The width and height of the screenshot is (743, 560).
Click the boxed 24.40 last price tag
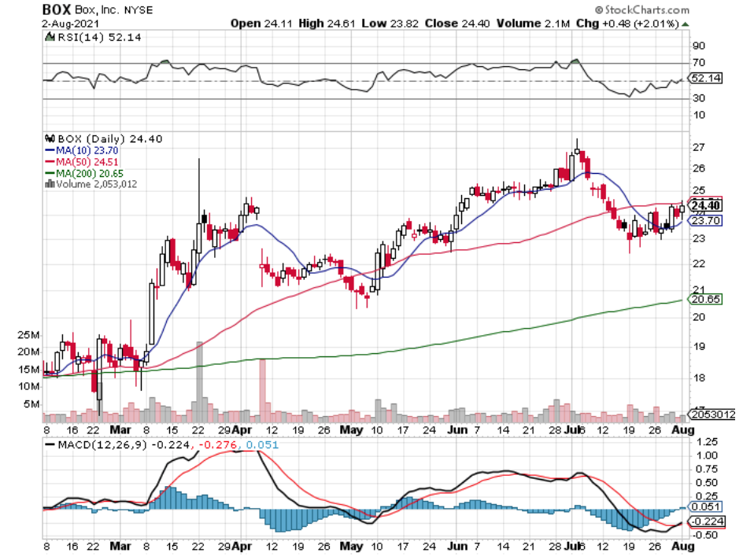[705, 205]
